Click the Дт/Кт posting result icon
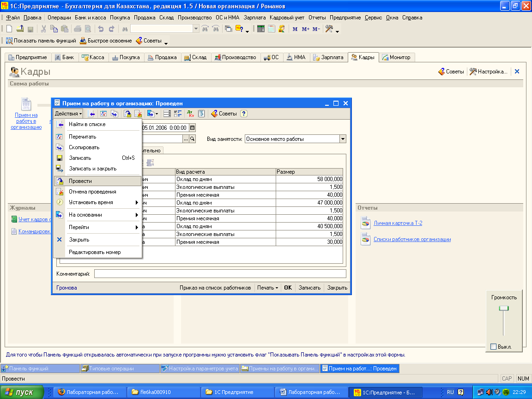The height and width of the screenshot is (399, 532). pyautogui.click(x=190, y=114)
